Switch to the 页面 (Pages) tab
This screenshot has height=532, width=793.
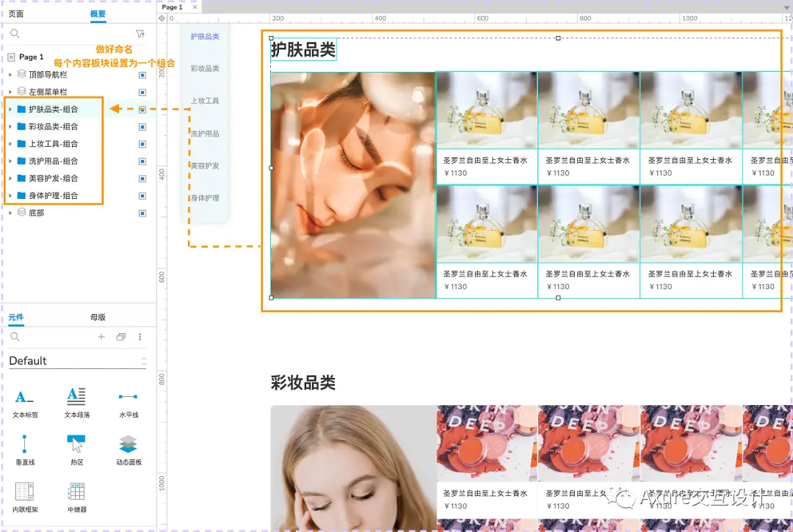(18, 12)
